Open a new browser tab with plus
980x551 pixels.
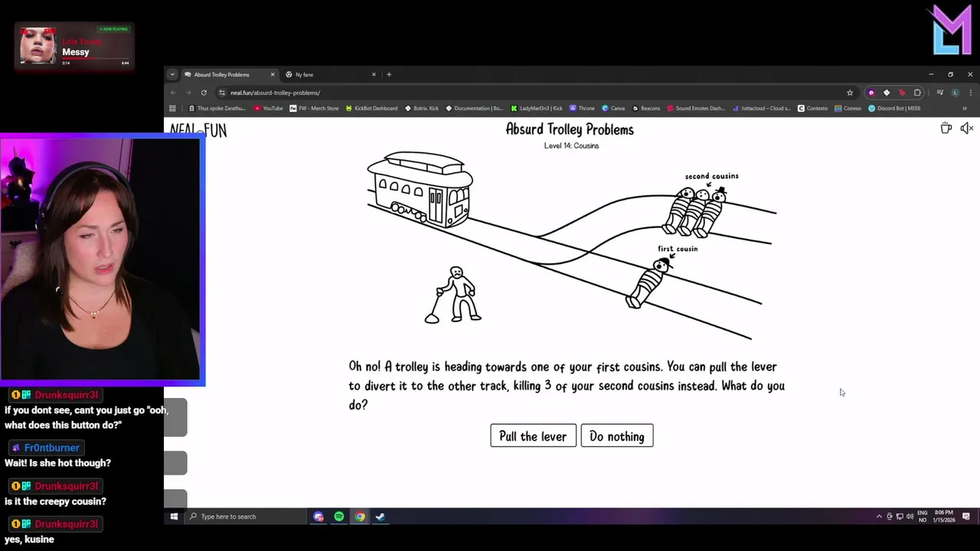point(389,74)
